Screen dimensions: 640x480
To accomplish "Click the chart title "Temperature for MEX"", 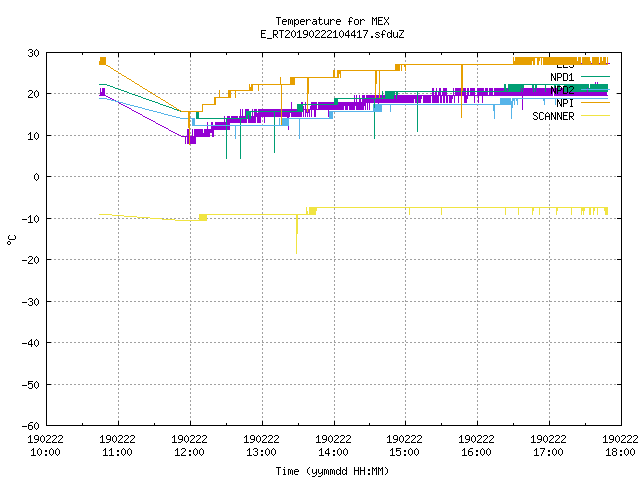I will click(x=332, y=21).
